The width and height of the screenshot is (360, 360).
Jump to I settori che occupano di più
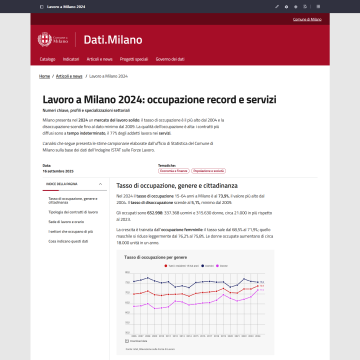click(x=71, y=231)
